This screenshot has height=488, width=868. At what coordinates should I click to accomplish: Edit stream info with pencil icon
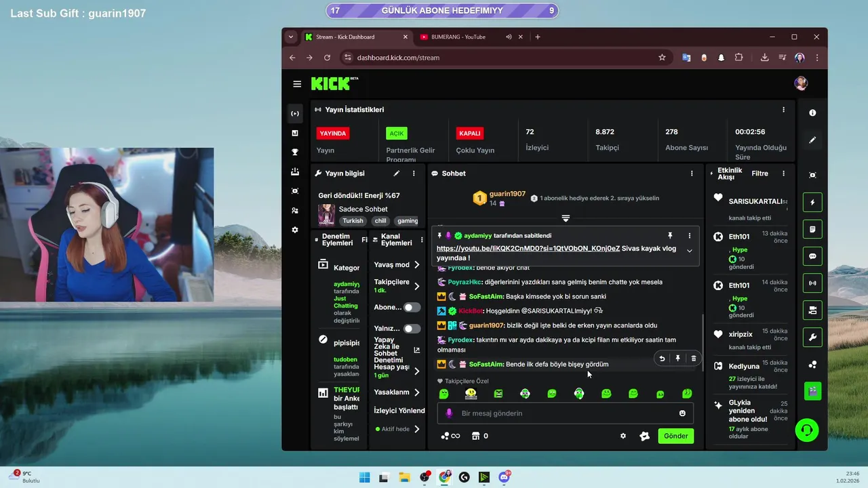coord(397,174)
